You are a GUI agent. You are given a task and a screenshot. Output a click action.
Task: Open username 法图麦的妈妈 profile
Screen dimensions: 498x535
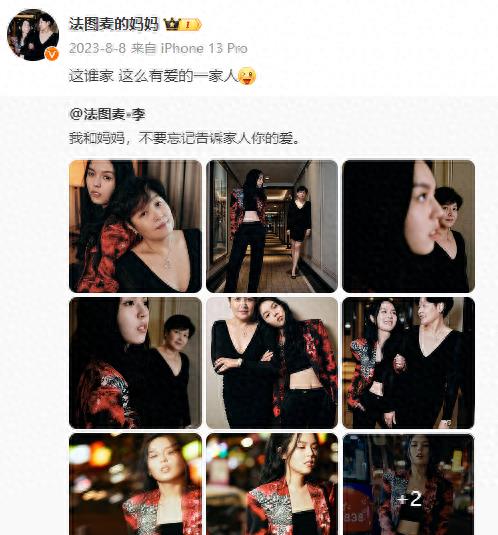point(114,24)
